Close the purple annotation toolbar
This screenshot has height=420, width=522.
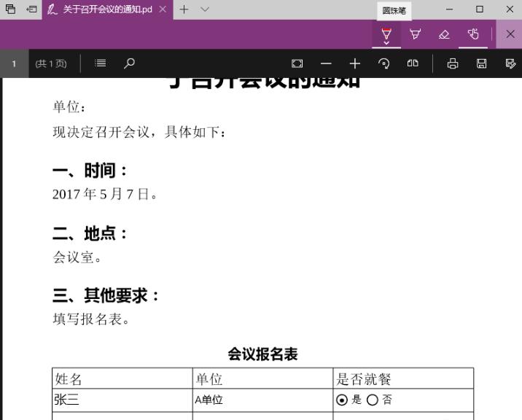tap(510, 34)
